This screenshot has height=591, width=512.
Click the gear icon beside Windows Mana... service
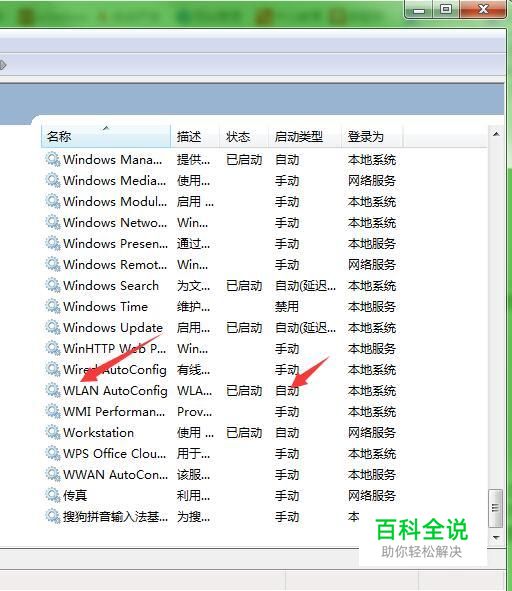pyautogui.click(x=53, y=159)
